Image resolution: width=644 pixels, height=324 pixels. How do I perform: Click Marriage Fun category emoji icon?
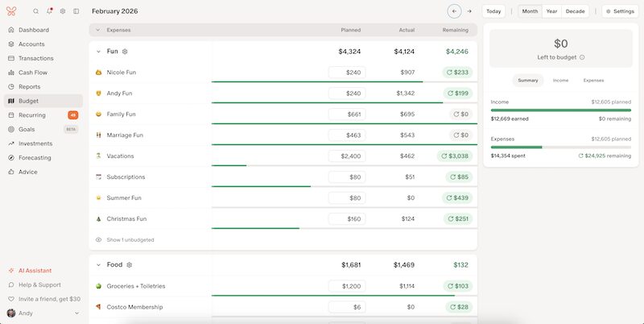click(x=98, y=135)
